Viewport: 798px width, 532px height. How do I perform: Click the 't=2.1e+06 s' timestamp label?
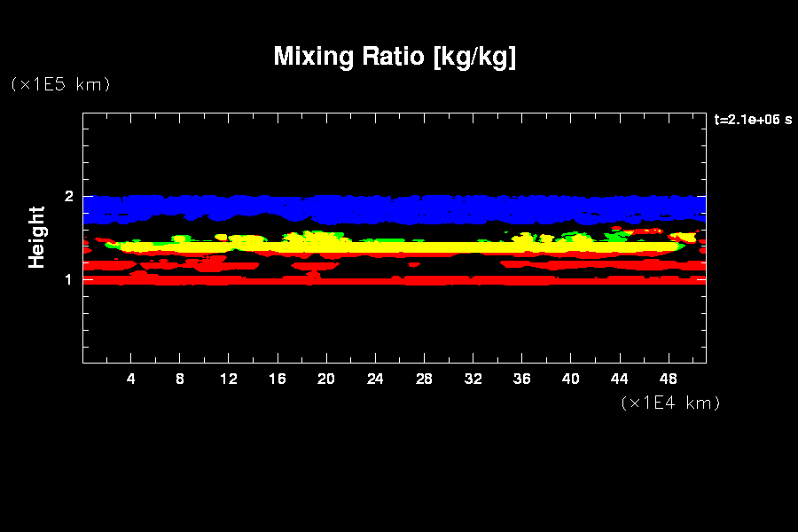pos(753,120)
